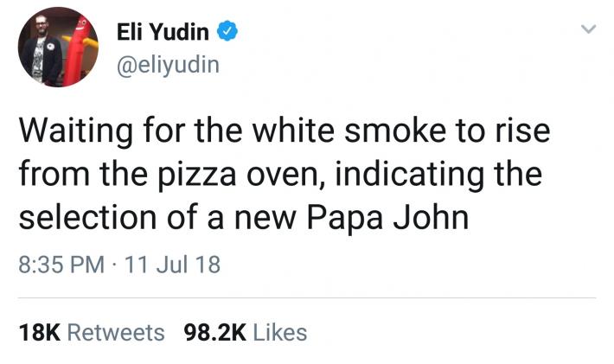Viewport: 614px width, 364px height.
Task: Open the tweet options chevron menu
Action: coord(587,30)
